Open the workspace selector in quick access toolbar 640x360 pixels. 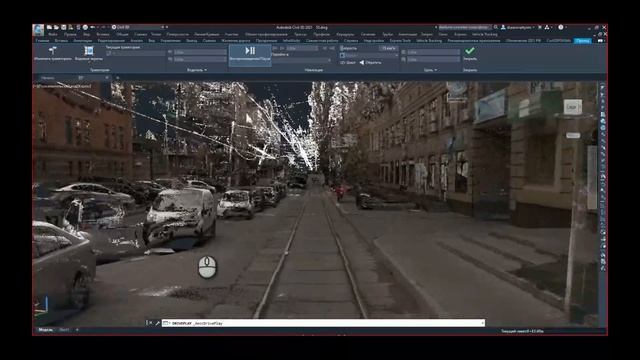(x=140, y=27)
